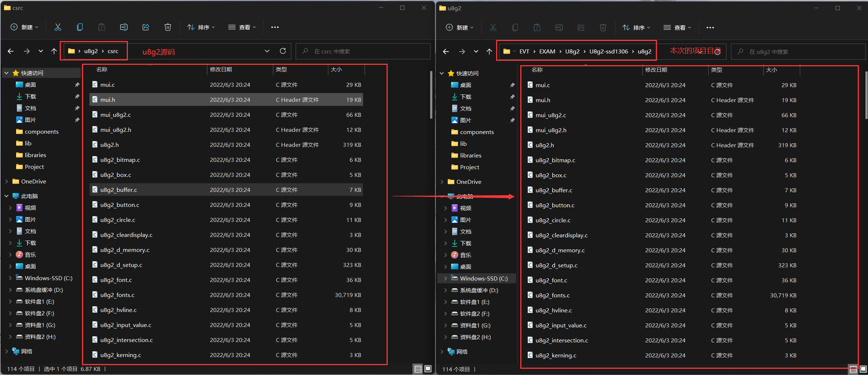Open recent locations dropdown in csrc window

41,51
